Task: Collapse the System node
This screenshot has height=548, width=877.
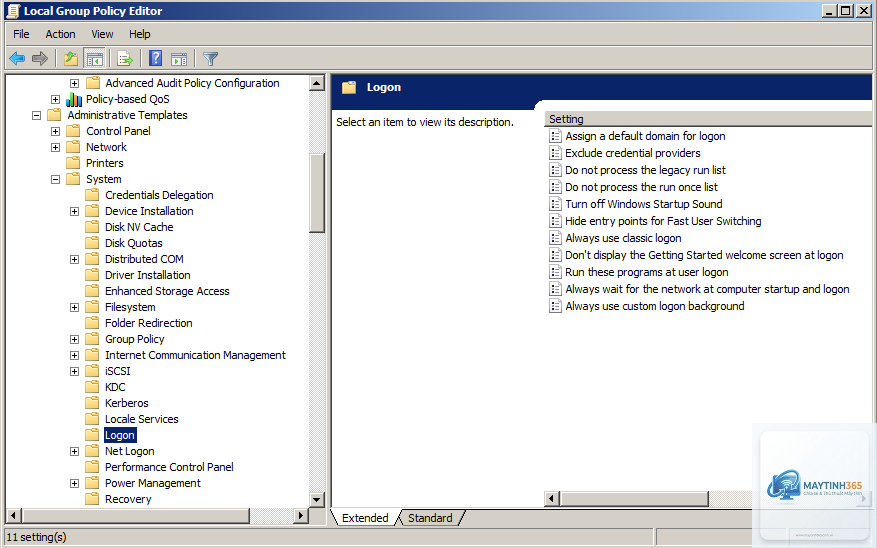Action: pos(55,179)
